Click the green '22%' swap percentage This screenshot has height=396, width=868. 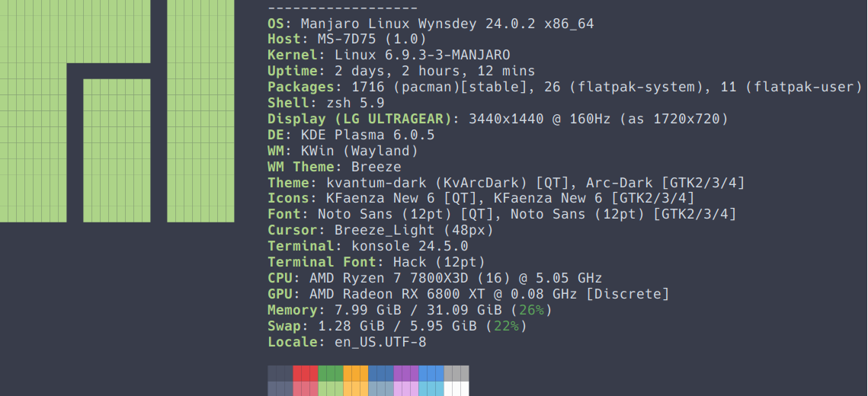point(507,326)
